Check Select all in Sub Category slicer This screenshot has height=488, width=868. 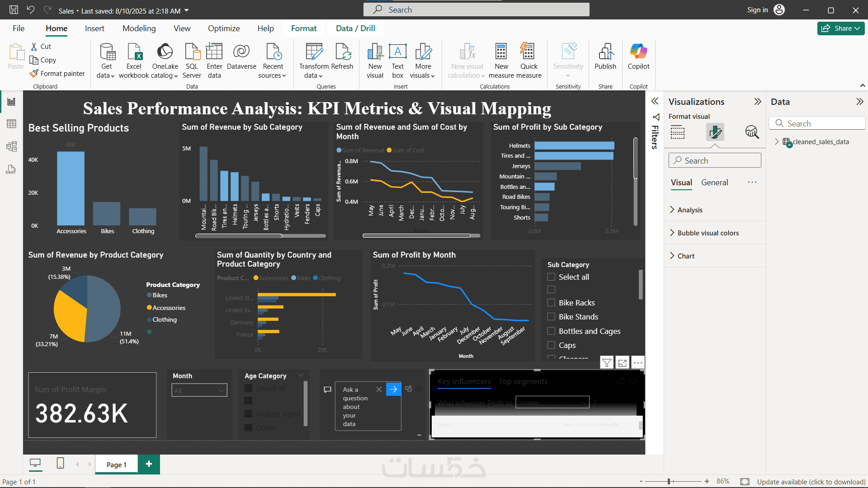click(551, 277)
